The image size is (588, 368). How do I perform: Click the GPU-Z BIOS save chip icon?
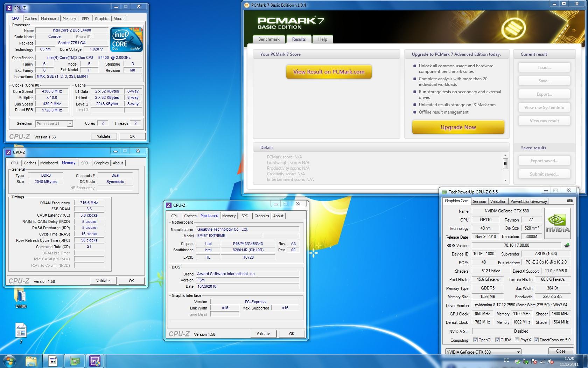click(567, 245)
